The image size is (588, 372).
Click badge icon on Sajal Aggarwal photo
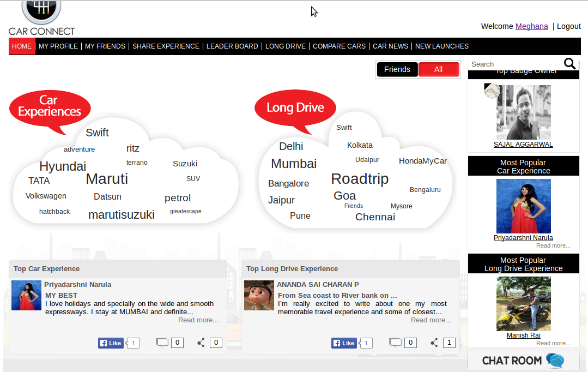[492, 91]
